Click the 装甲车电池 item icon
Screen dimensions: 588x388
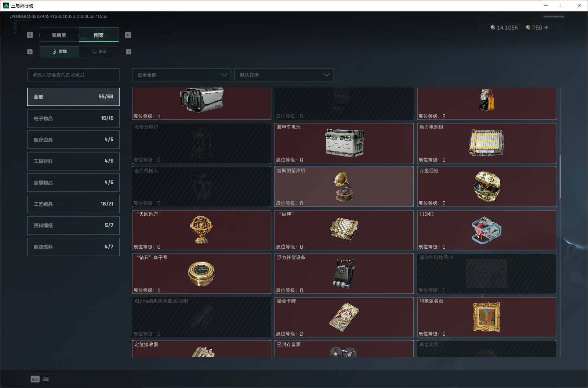[x=344, y=143]
